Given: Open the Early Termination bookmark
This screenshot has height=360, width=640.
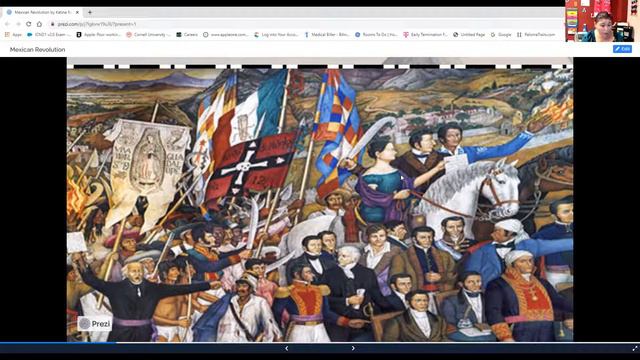Looking at the screenshot, I should pyautogui.click(x=425, y=35).
